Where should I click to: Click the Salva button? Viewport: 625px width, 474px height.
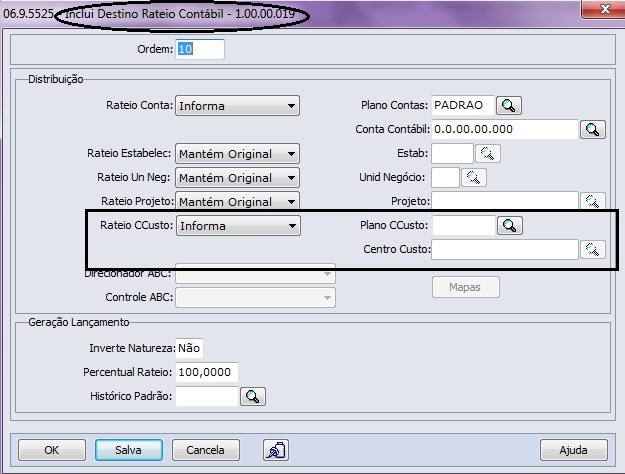(x=129, y=450)
